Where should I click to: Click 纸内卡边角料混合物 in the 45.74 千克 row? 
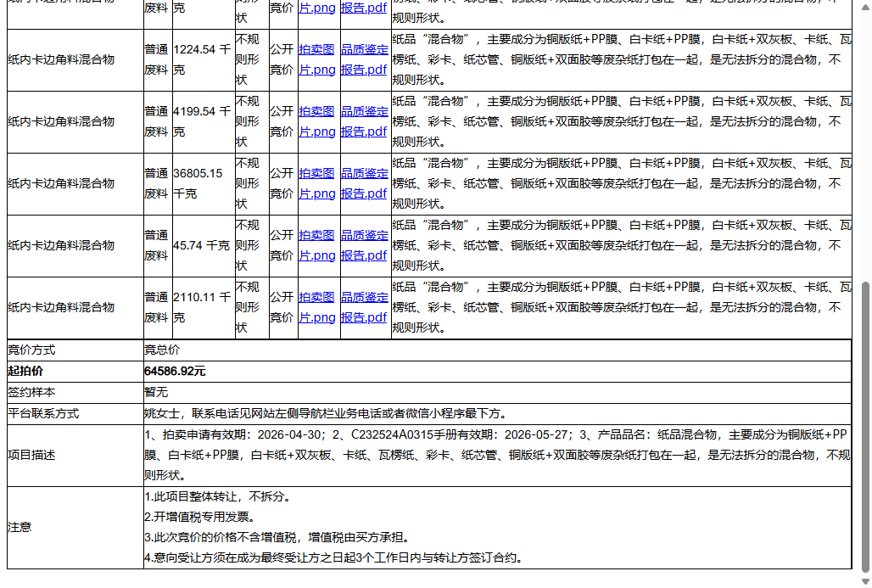click(61, 245)
